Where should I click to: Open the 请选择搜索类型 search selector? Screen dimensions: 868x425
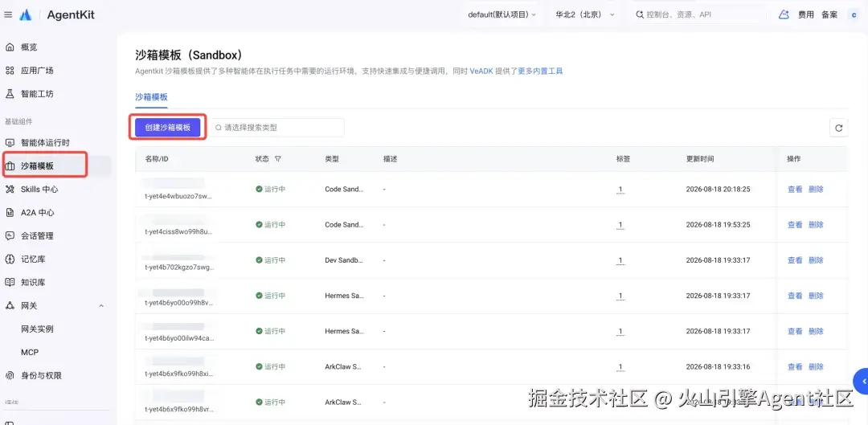[x=276, y=127]
